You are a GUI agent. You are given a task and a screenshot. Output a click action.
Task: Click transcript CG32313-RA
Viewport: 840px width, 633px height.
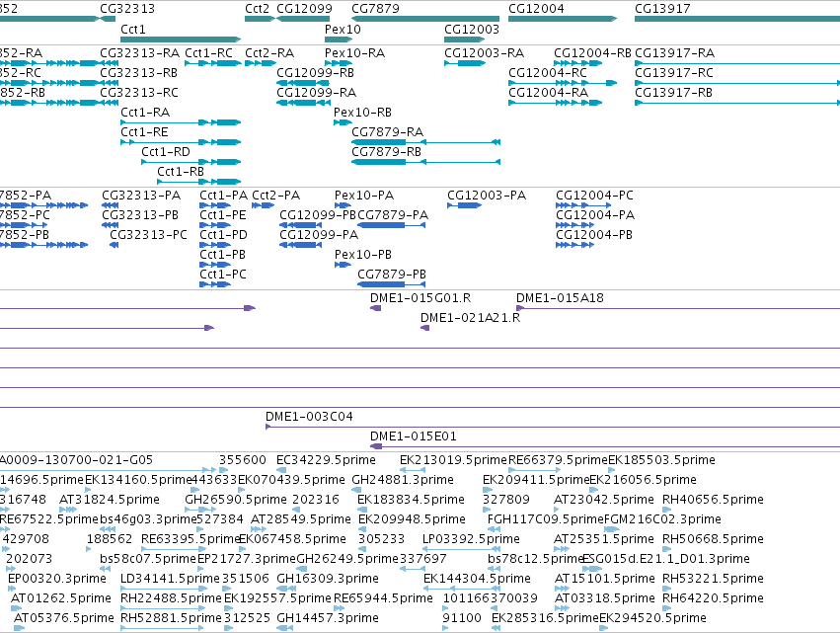[x=140, y=53]
